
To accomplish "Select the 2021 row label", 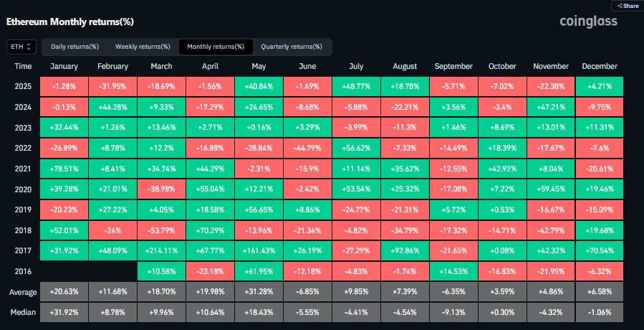I will coord(23,169).
